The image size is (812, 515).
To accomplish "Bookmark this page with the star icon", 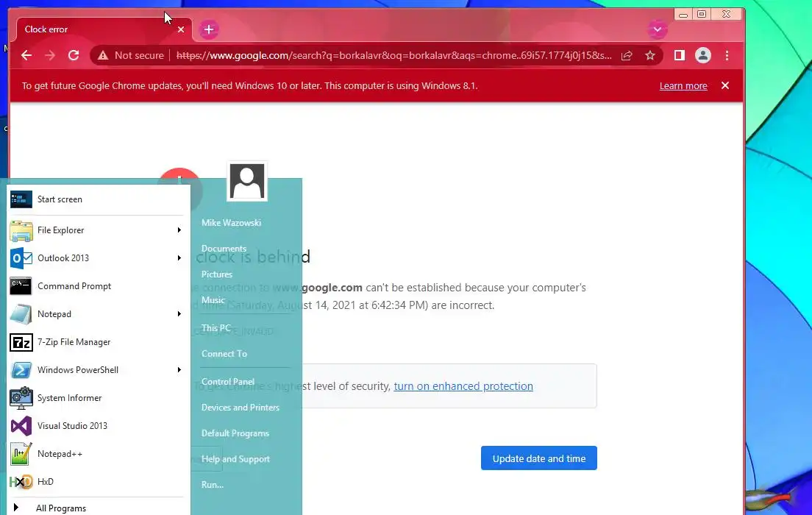I will pos(650,55).
